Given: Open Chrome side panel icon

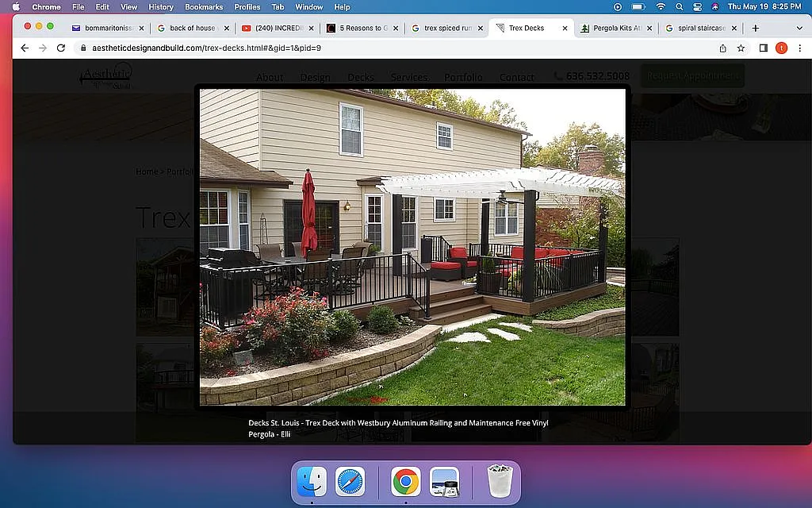Looking at the screenshot, I should click(764, 48).
